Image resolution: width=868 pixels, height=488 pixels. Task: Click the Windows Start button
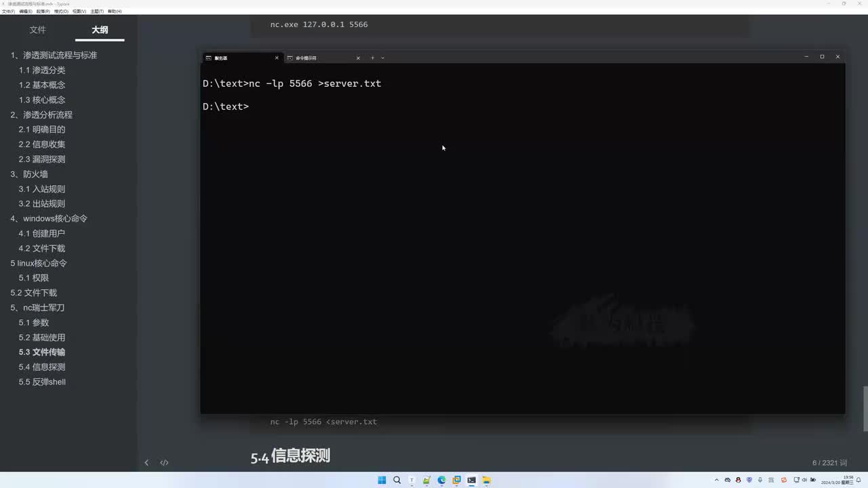pyautogui.click(x=382, y=480)
